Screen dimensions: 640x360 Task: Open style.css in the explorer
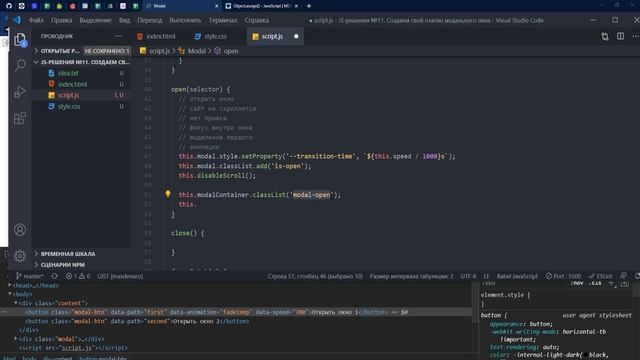click(x=69, y=106)
